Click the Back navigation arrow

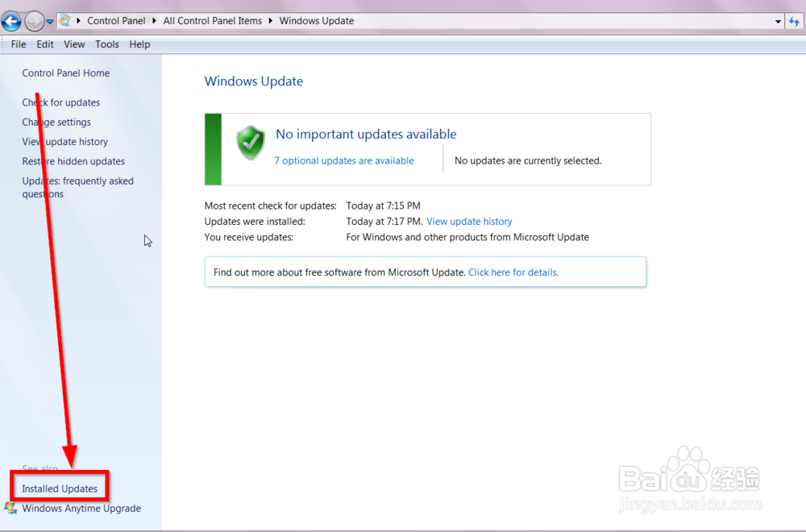click(10, 21)
